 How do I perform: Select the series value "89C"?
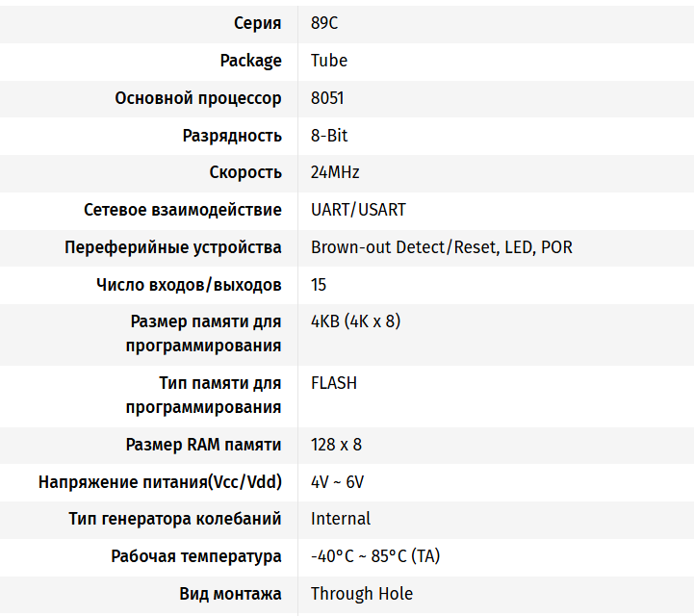tap(324, 23)
